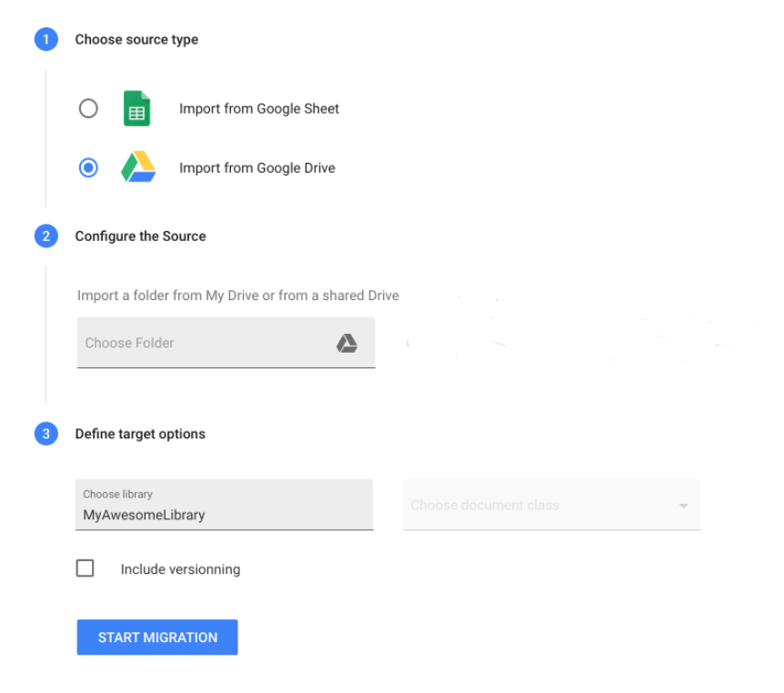Image resolution: width=784 pixels, height=693 pixels.
Task: Click the green Google Sheets icon
Action: click(137, 108)
